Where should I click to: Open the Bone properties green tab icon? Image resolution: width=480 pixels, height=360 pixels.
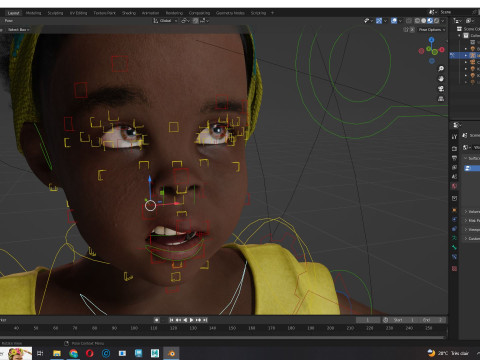tap(454, 247)
